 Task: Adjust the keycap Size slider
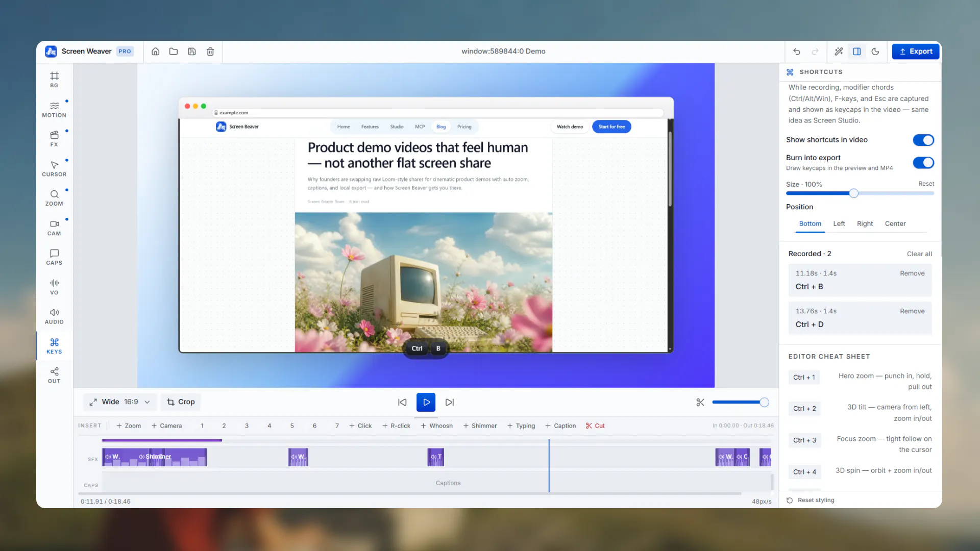tap(860, 193)
